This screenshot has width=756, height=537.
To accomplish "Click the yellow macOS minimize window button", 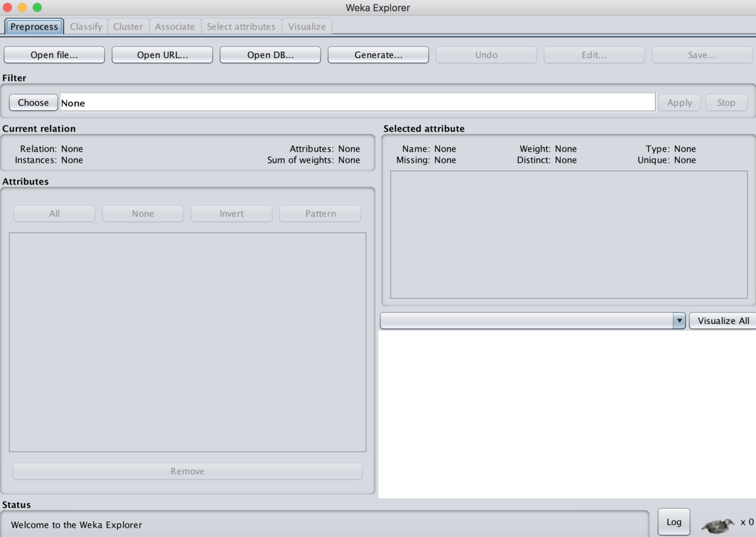I will pos(23,7).
